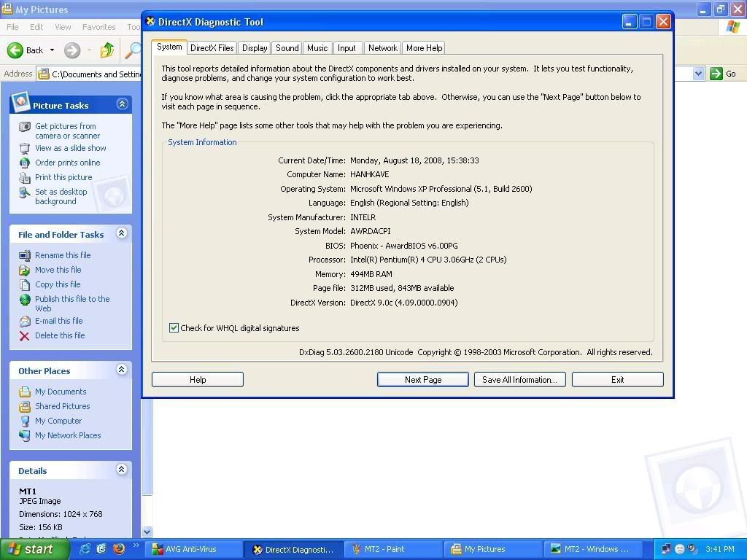The height and width of the screenshot is (560, 747).
Task: Open the address bar dropdown arrow
Action: coord(698,74)
